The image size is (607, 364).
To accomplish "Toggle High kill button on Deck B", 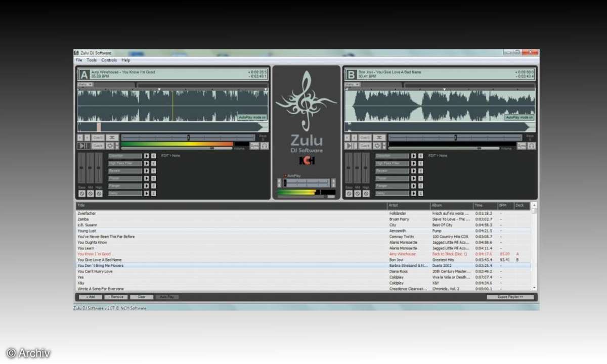I will [x=366, y=194].
